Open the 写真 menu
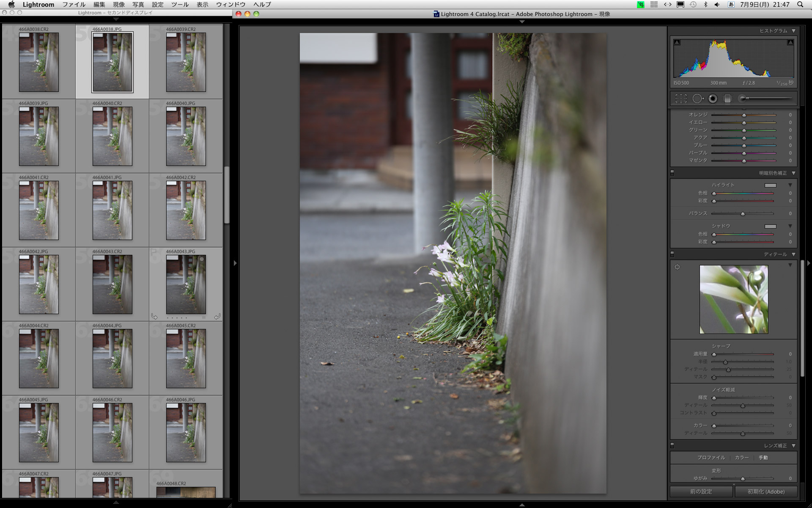The width and height of the screenshot is (812, 508). [138, 5]
